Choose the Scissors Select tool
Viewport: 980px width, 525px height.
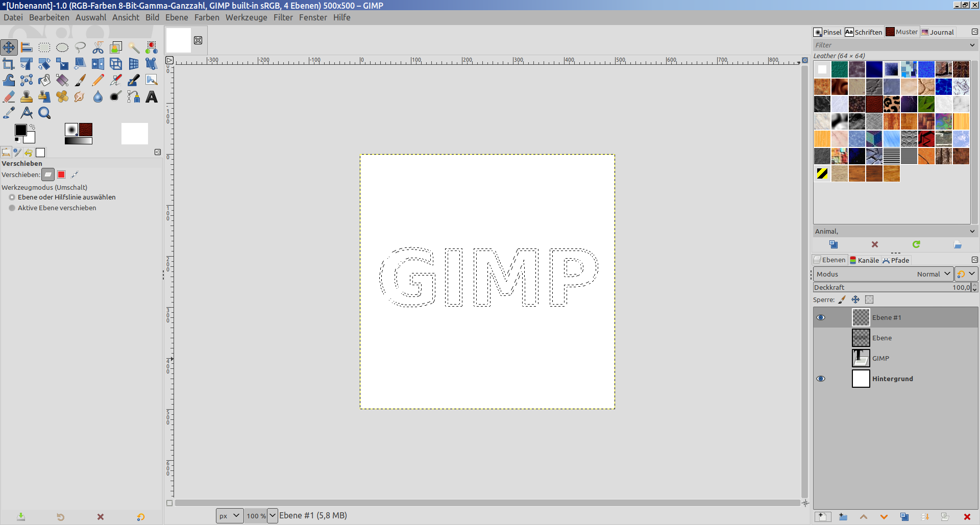98,47
